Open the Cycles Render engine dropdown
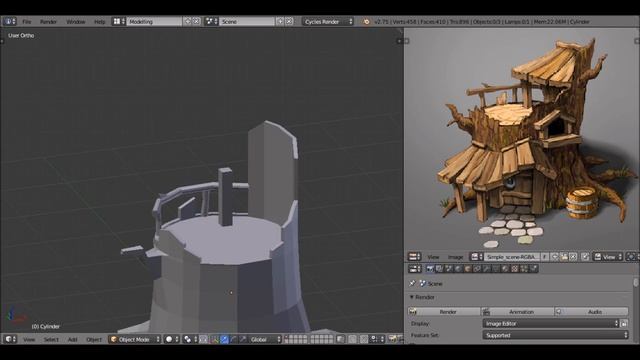 (328, 21)
